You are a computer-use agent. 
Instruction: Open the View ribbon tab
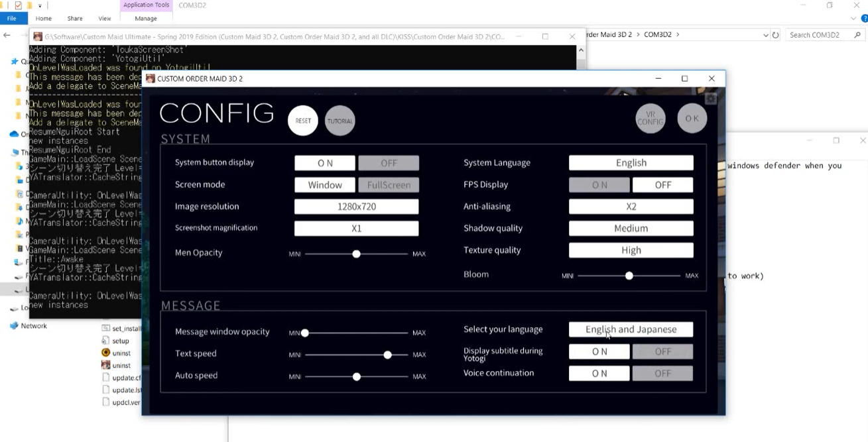point(105,19)
